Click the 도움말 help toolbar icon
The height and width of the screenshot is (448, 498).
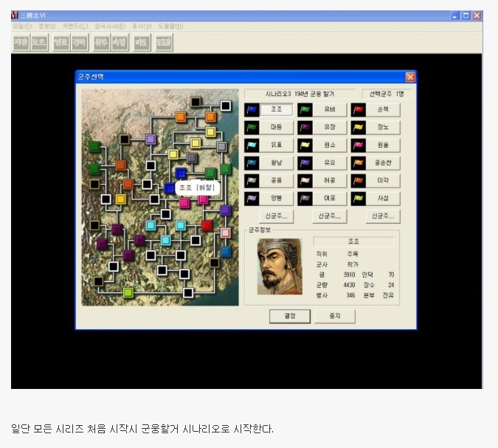164,42
